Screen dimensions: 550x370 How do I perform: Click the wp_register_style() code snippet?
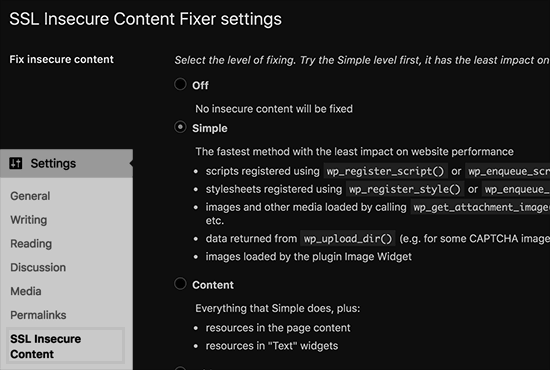tap(405, 189)
